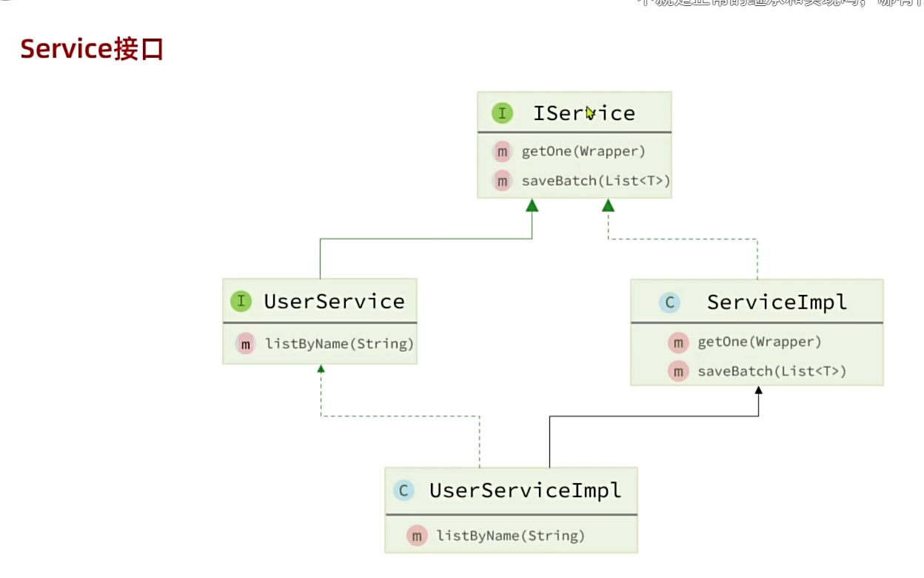Image resolution: width=924 pixels, height=578 pixels.
Task: Click the class icon beside ServiceImpl
Action: point(669,302)
